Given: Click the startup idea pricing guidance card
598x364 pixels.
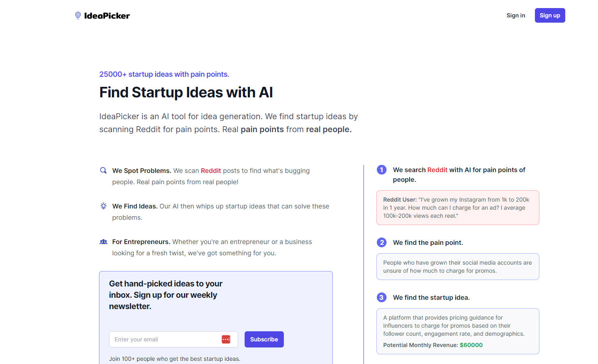Looking at the screenshot, I should point(457,326).
